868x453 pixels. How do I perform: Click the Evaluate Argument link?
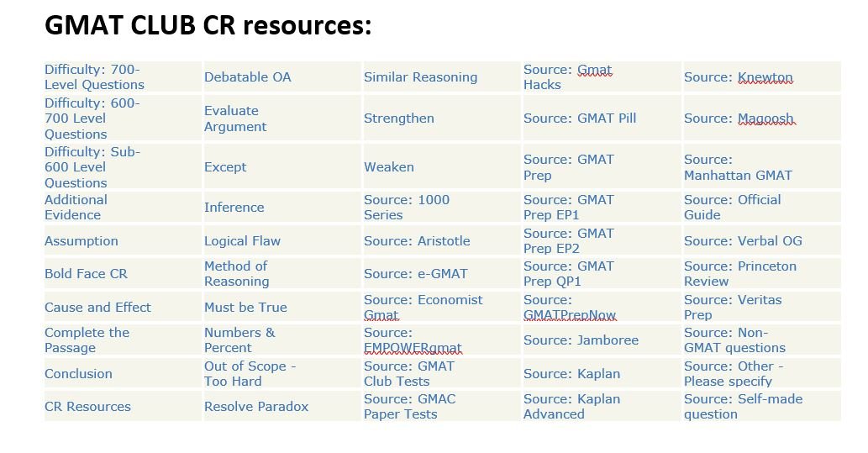point(235,119)
